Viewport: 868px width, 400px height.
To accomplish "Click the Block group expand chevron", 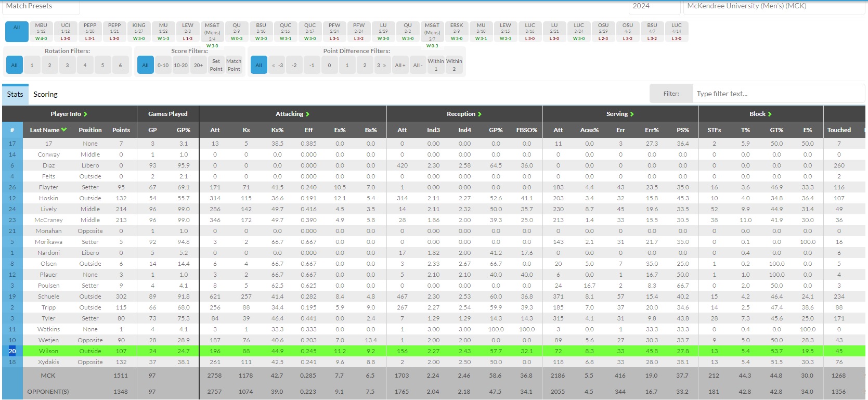I will click(770, 114).
